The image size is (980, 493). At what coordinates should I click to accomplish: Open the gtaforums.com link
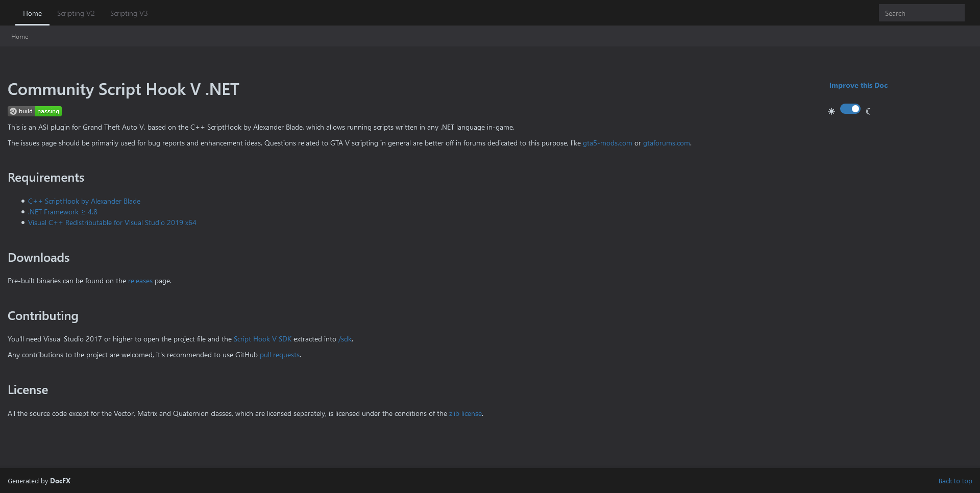(666, 143)
